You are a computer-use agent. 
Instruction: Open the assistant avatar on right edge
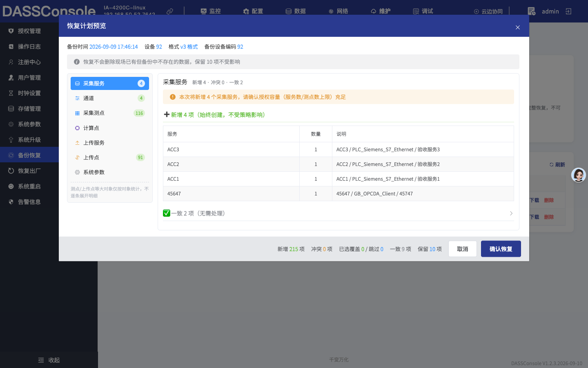click(579, 175)
